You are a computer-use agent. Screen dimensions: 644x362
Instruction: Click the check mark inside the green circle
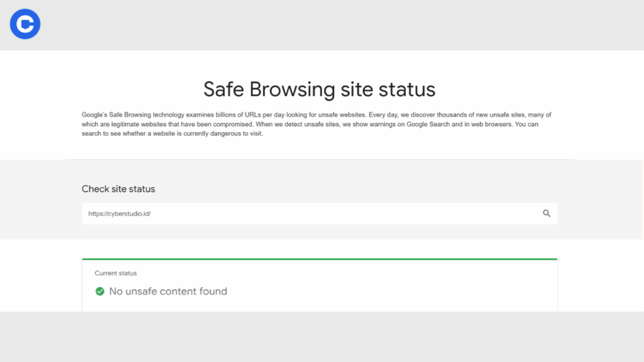click(x=99, y=291)
